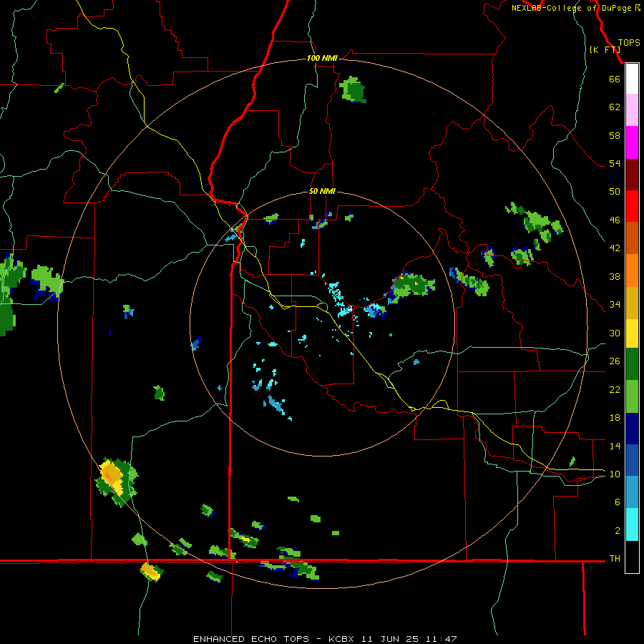
Task: Click the magenta legend swatch
Action: point(632,142)
